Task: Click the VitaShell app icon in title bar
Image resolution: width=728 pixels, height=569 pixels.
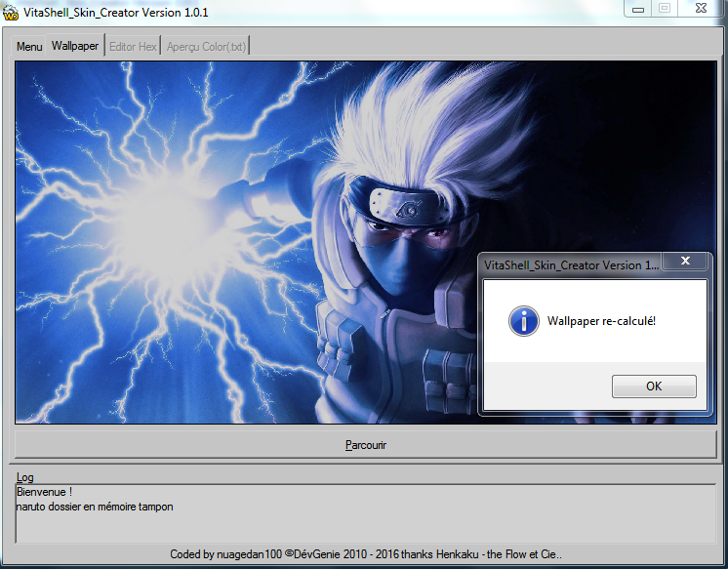Action: point(12,12)
